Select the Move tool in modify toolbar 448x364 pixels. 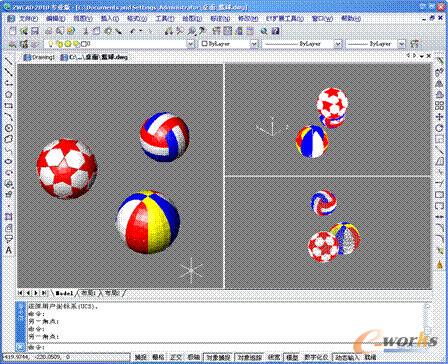(439, 117)
